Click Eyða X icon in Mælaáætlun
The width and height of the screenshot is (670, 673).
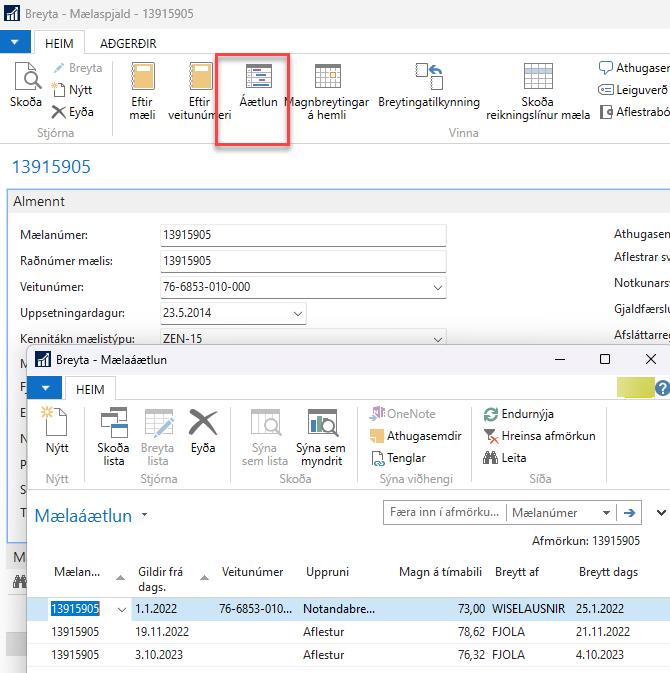[x=203, y=430]
